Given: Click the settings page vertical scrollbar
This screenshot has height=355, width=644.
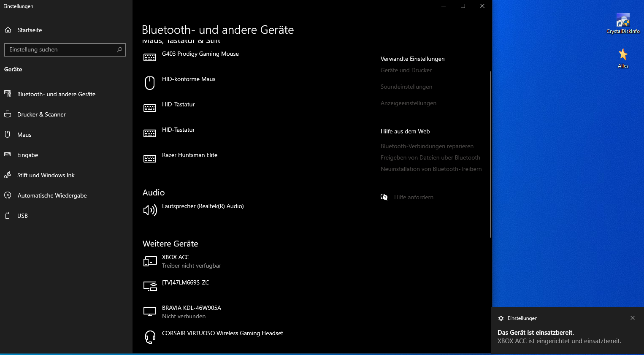Looking at the screenshot, I should point(490,154).
